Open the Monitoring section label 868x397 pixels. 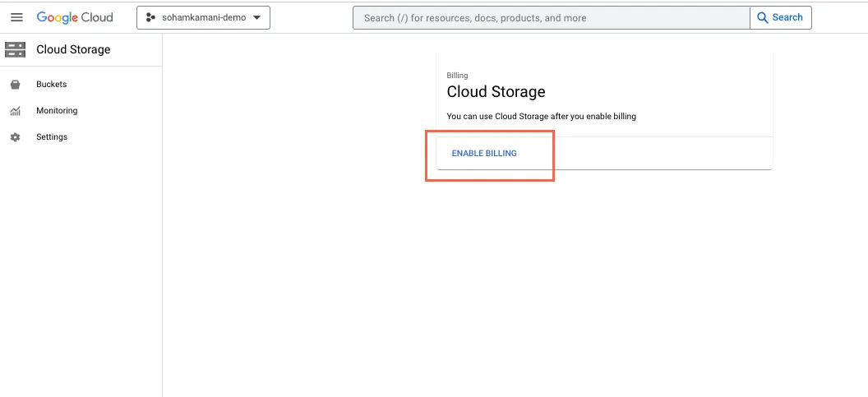click(57, 111)
